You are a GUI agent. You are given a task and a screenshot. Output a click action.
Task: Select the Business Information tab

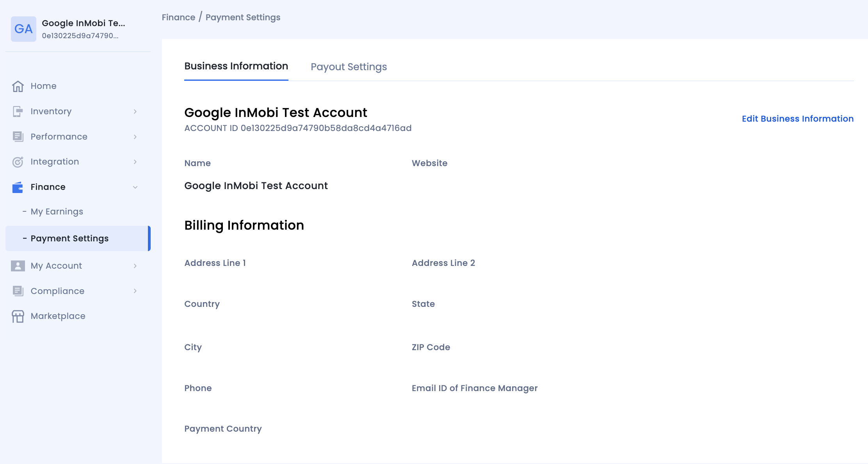236,66
